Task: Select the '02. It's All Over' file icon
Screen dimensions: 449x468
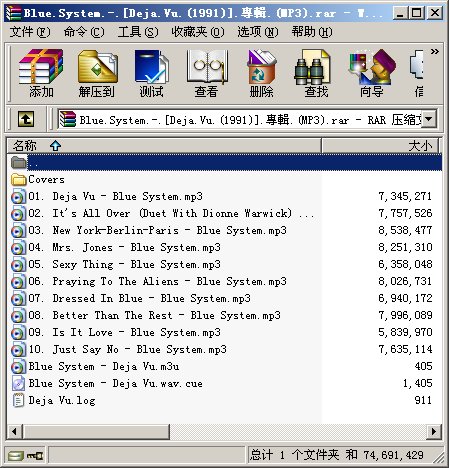Action: [18, 213]
